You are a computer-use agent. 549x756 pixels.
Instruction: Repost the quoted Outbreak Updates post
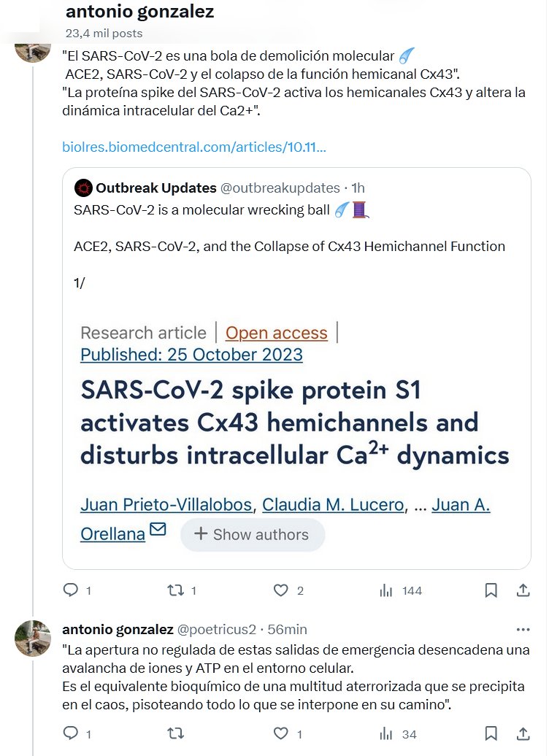tap(175, 590)
